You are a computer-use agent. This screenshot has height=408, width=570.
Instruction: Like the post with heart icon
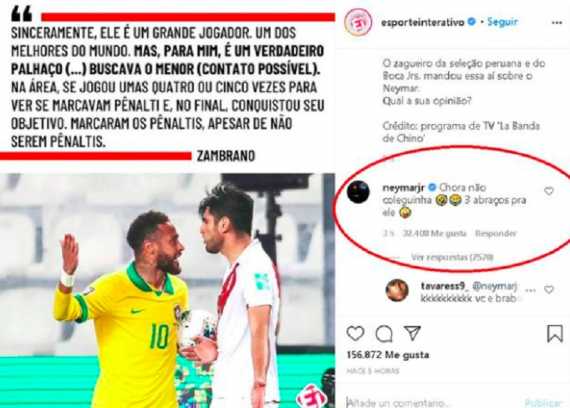[355, 333]
